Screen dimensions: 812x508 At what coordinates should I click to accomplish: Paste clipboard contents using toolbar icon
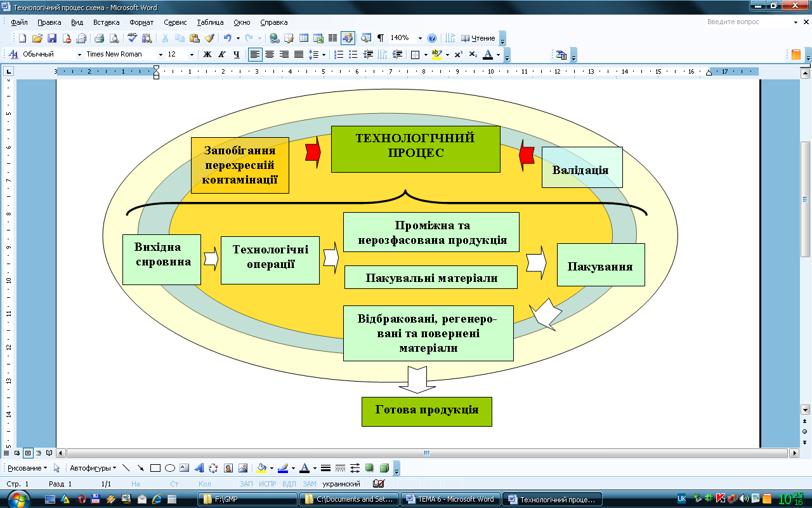(195, 38)
